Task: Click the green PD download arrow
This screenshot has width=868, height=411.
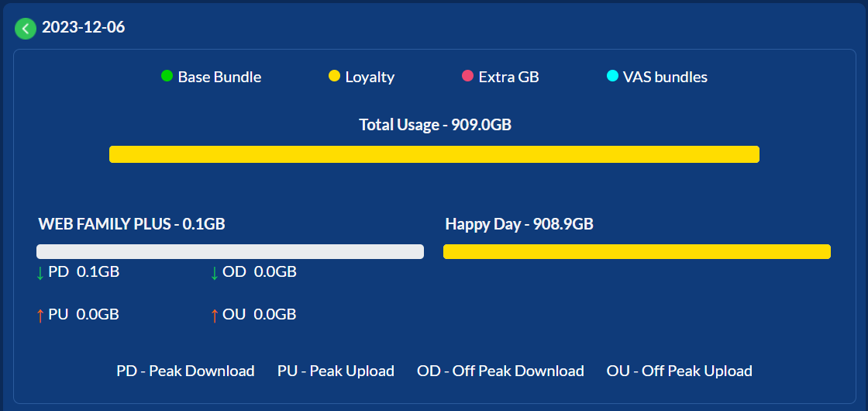Action: click(x=40, y=273)
